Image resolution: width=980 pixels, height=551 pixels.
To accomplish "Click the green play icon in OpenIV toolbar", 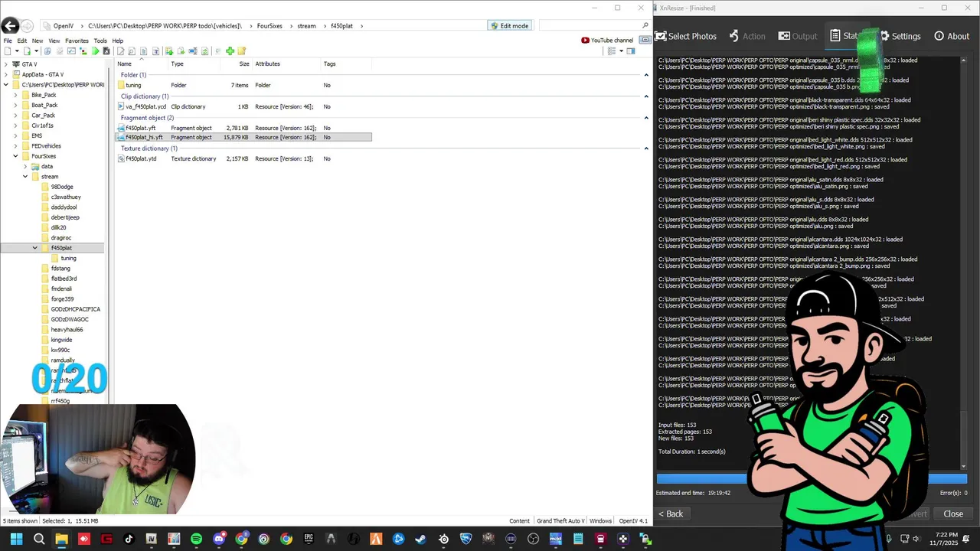I will [x=96, y=51].
